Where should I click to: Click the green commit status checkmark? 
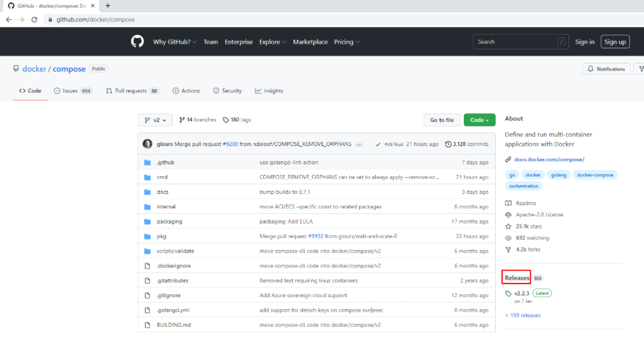[378, 144]
